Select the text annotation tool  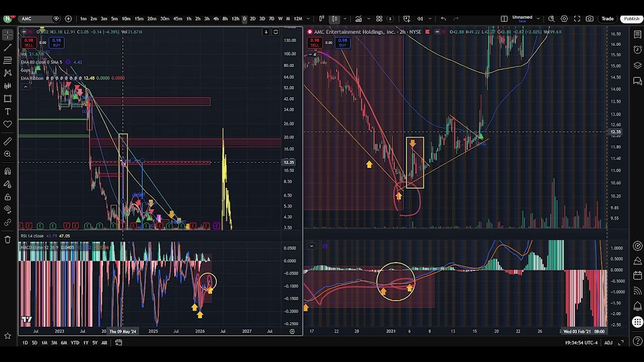[x=8, y=111]
